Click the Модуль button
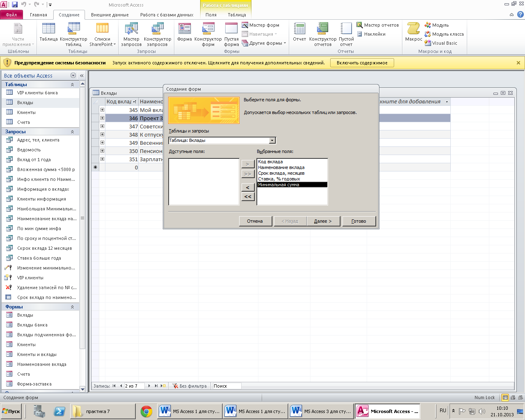525x420 pixels. [437, 25]
